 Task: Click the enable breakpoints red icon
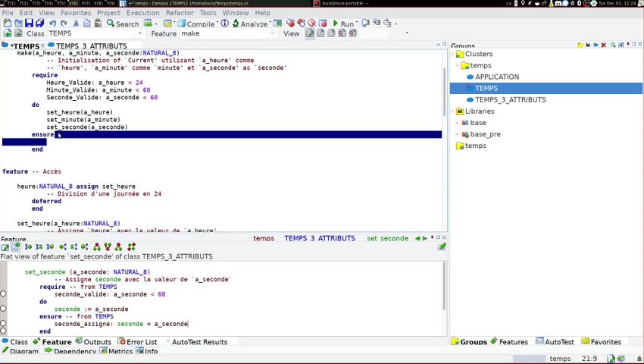tap(290, 23)
